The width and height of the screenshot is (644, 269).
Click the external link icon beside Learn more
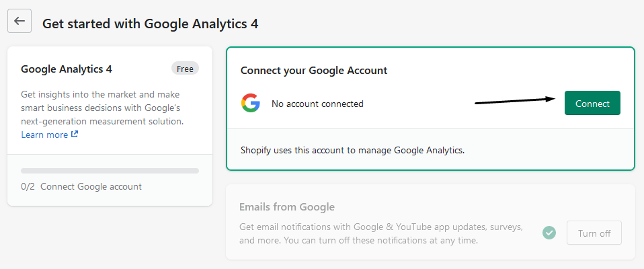(x=75, y=134)
